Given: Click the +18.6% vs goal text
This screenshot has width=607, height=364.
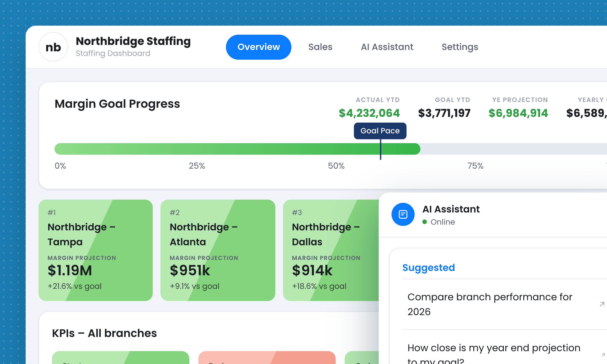Looking at the screenshot, I should click(x=319, y=286).
